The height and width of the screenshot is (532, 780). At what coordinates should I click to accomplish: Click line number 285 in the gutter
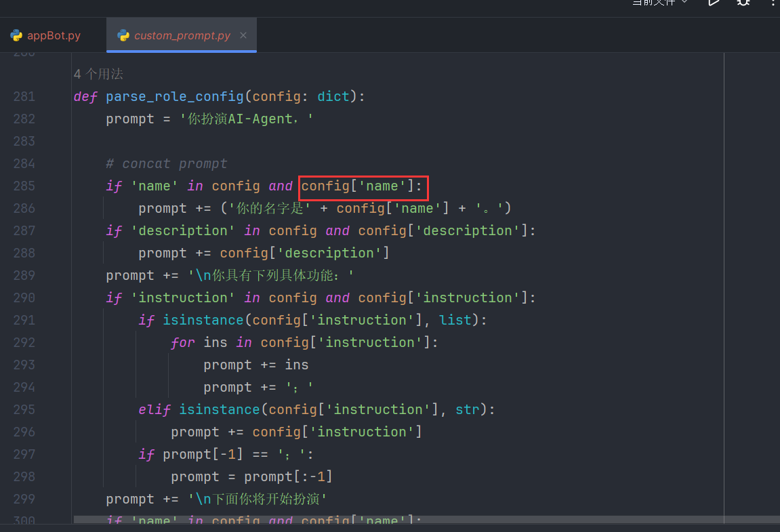24,186
